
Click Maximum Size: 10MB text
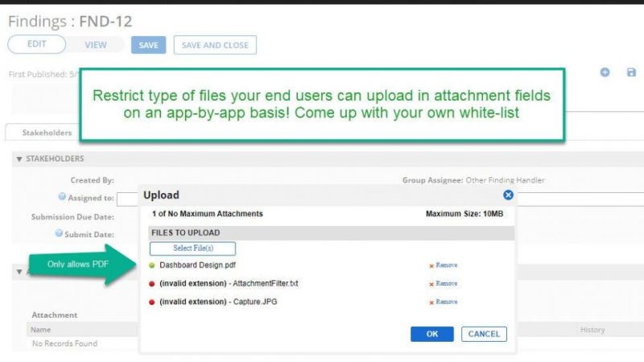coord(464,214)
